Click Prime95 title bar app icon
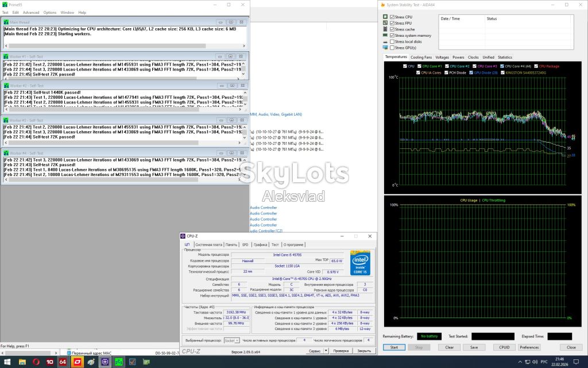Viewport: 588px width, 368px height. coord(5,5)
